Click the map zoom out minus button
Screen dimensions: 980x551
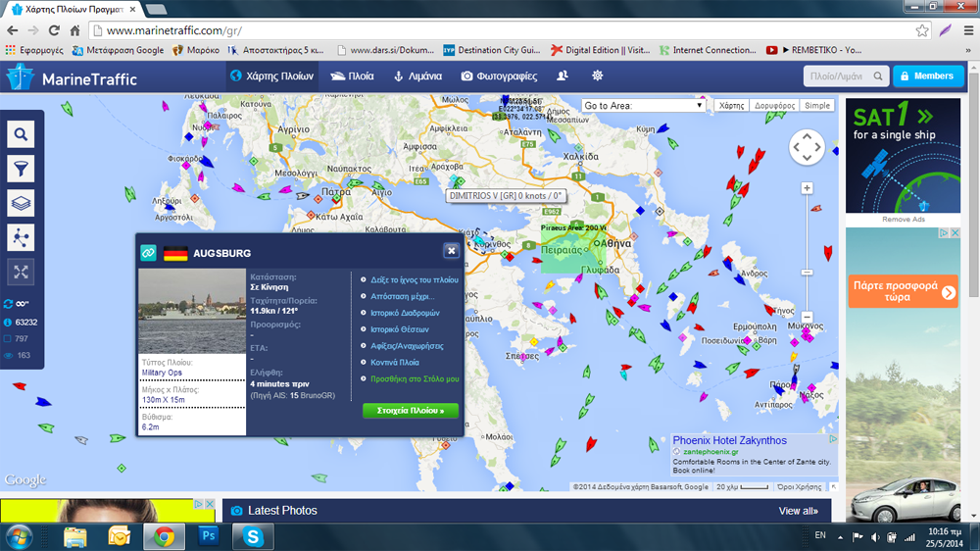tap(807, 317)
